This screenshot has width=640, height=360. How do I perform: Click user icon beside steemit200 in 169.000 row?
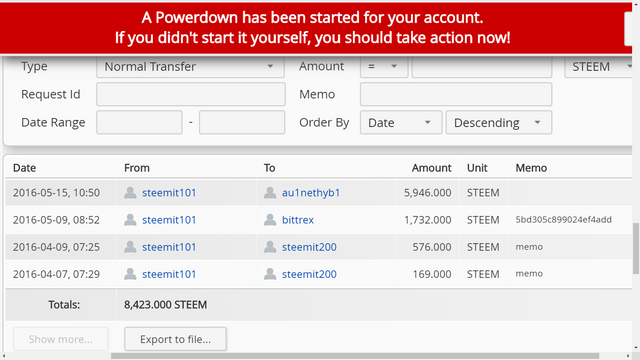click(270, 274)
